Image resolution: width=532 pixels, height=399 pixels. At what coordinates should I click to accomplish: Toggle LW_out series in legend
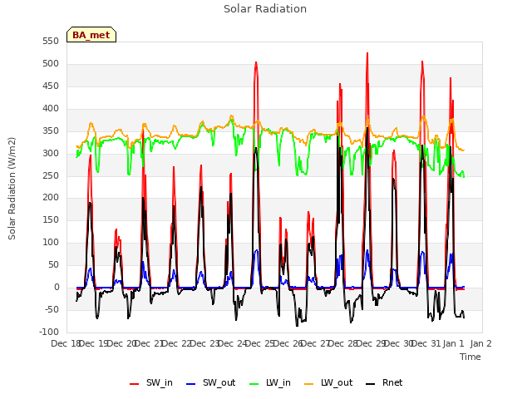328,382
